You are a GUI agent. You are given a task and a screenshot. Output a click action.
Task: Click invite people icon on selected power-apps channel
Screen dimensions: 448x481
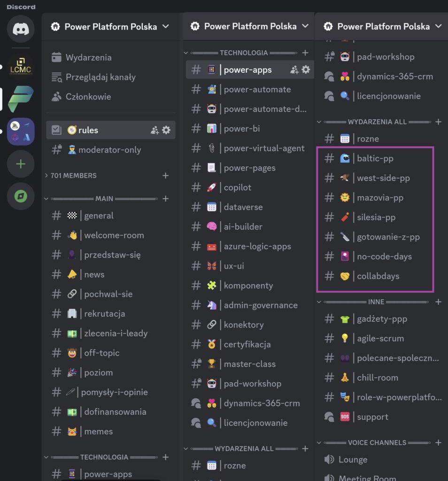tap(294, 70)
